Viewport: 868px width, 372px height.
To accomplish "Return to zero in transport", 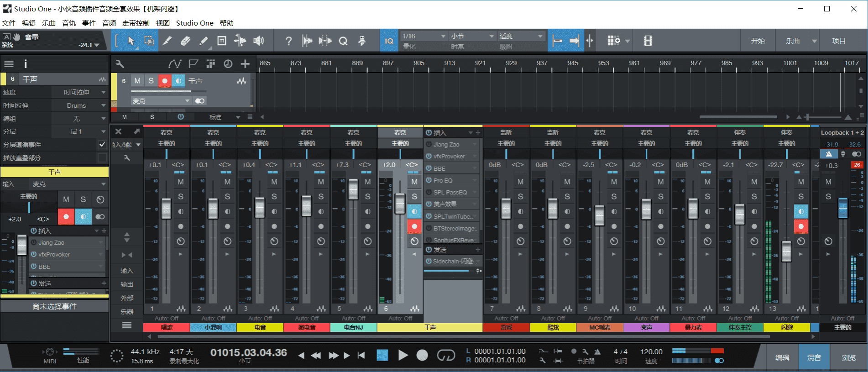I will 361,355.
